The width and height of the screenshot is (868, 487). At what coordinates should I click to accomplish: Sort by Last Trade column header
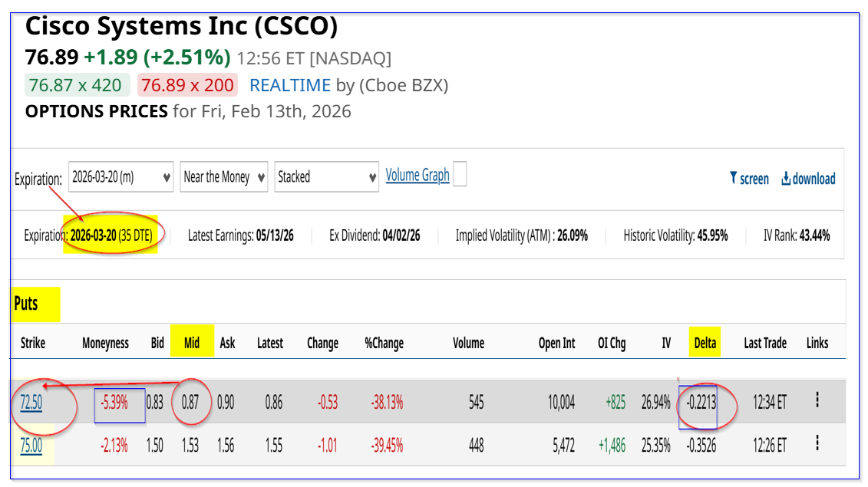pyautogui.click(x=765, y=343)
